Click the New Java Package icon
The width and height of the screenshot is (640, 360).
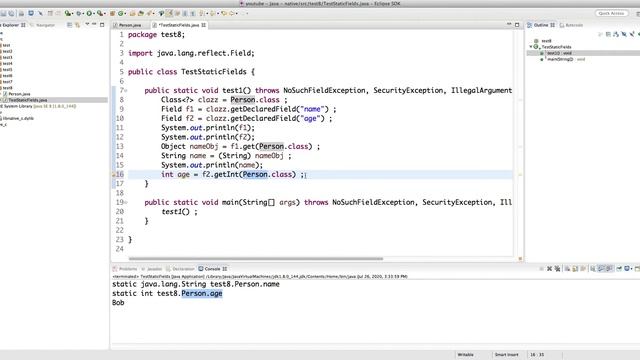pos(113,13)
